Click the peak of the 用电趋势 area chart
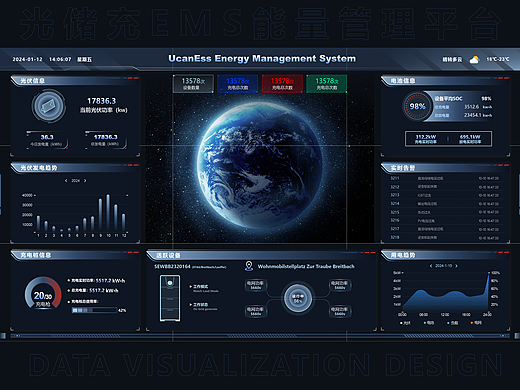The height and width of the screenshot is (390, 520). coord(489,274)
